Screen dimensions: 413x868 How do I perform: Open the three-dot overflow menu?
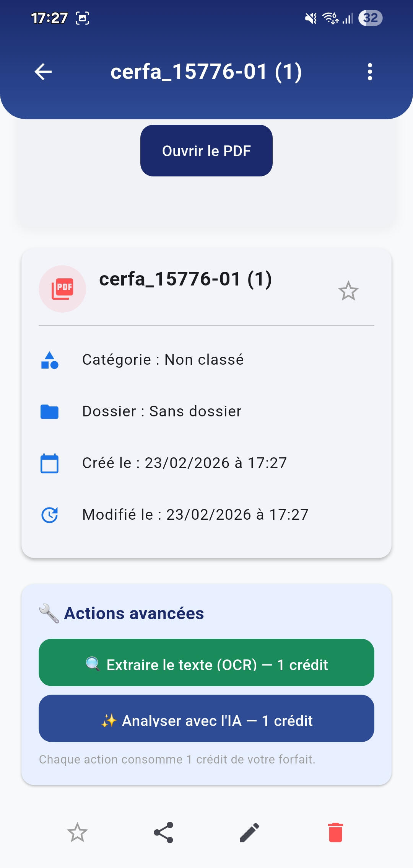tap(369, 72)
